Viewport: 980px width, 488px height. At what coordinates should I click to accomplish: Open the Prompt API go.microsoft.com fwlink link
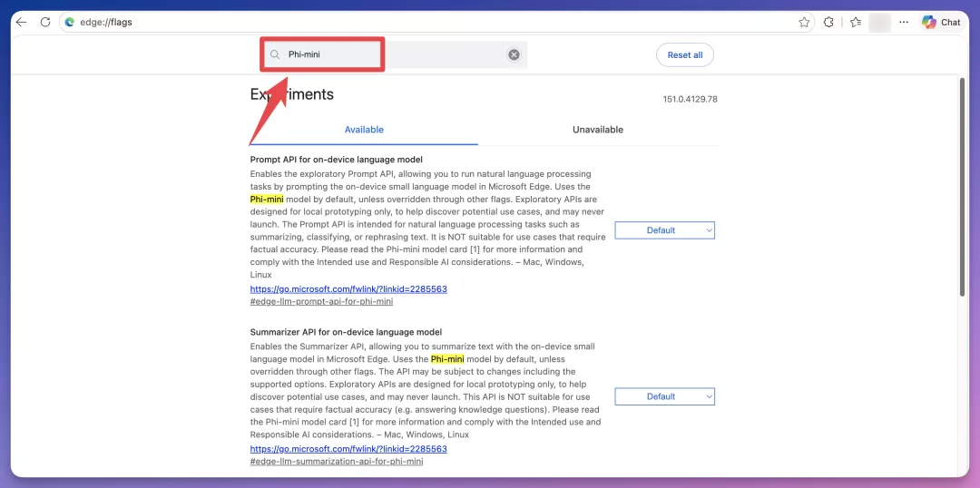coord(348,289)
